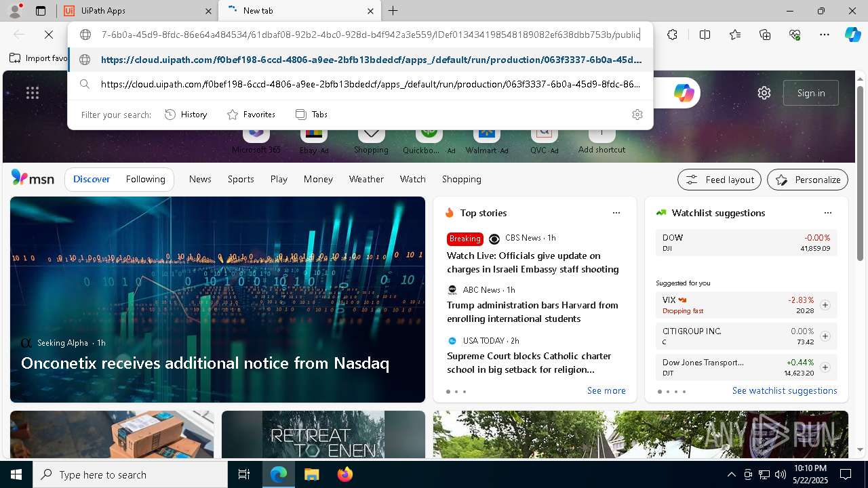This screenshot has width=868, height=488.
Task: Launch Firefox from the taskbar
Action: pos(344,474)
